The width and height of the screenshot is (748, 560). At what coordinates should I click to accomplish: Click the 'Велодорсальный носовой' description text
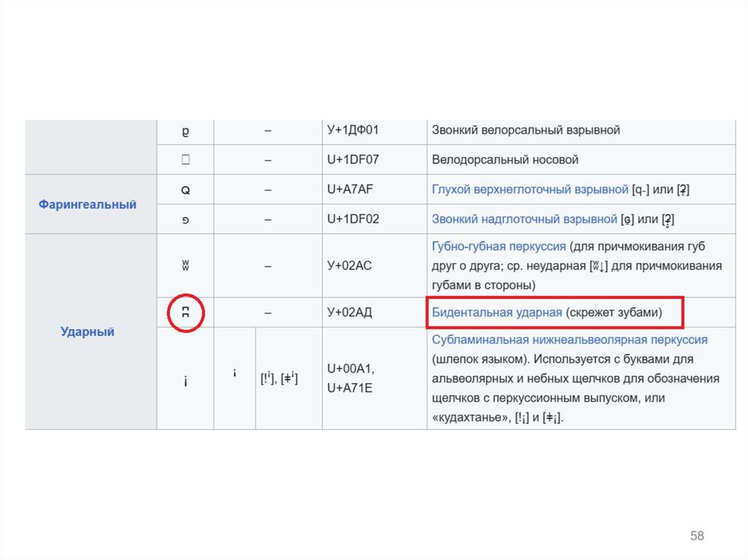point(505,159)
